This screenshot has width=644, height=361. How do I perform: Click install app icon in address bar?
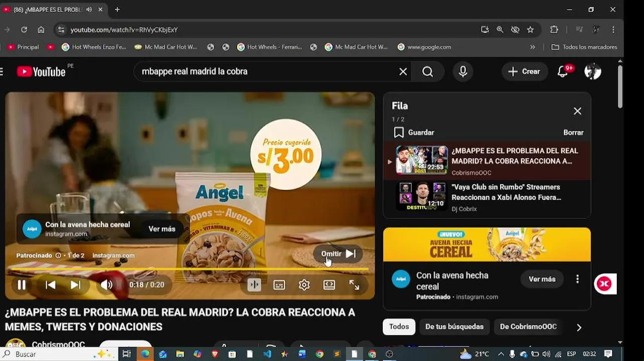click(x=485, y=30)
